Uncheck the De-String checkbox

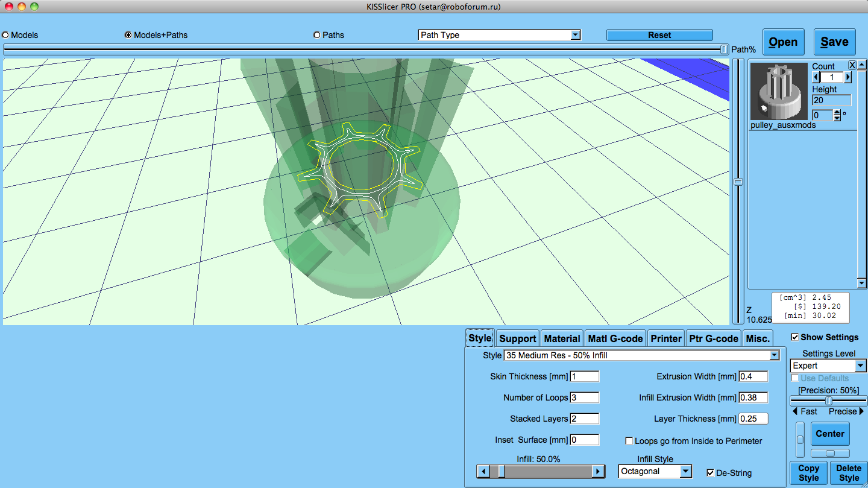coord(711,473)
